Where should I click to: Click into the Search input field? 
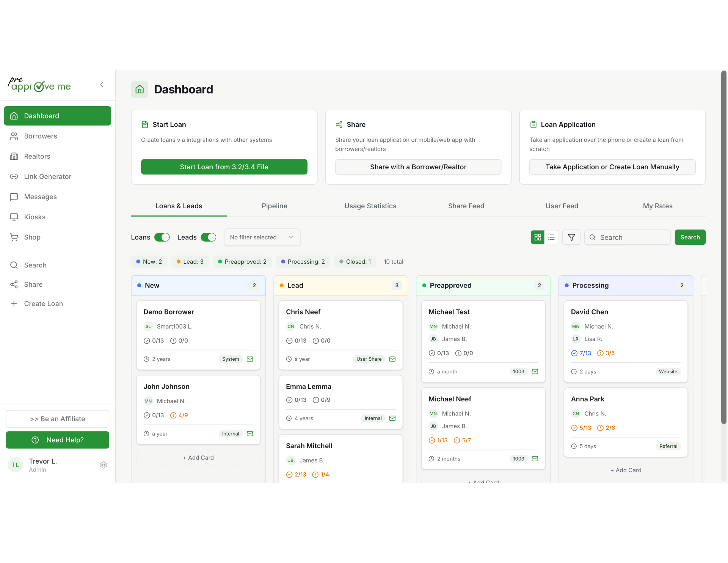628,237
